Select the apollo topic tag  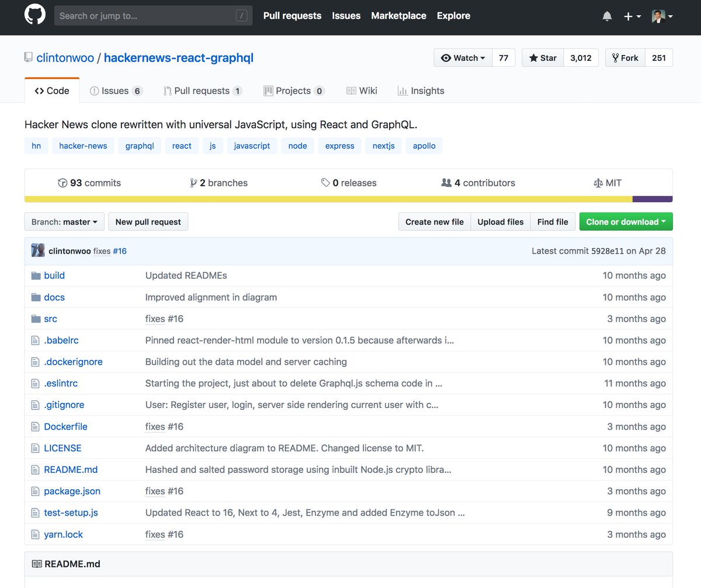point(424,146)
